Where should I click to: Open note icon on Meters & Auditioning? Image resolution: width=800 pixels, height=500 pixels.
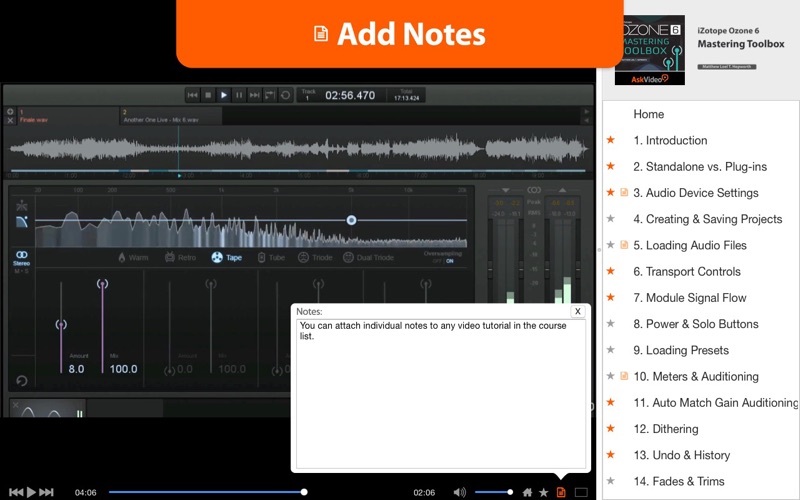pyautogui.click(x=623, y=376)
